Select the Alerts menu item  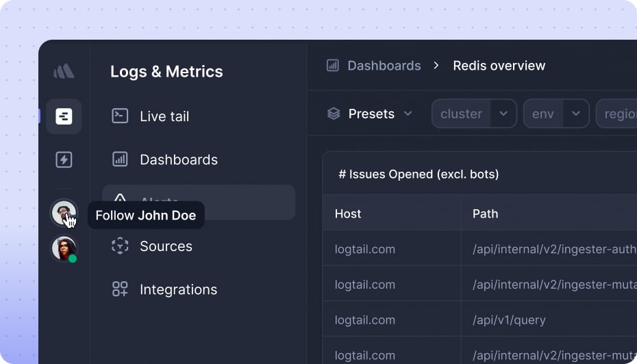click(x=199, y=203)
